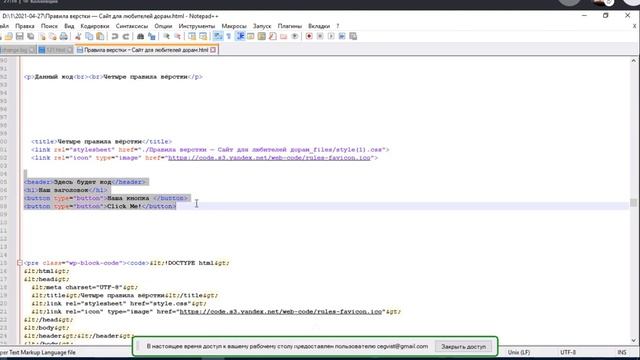
Task: Toggle synchronized vertical scrolling icon
Action: tap(192, 36)
